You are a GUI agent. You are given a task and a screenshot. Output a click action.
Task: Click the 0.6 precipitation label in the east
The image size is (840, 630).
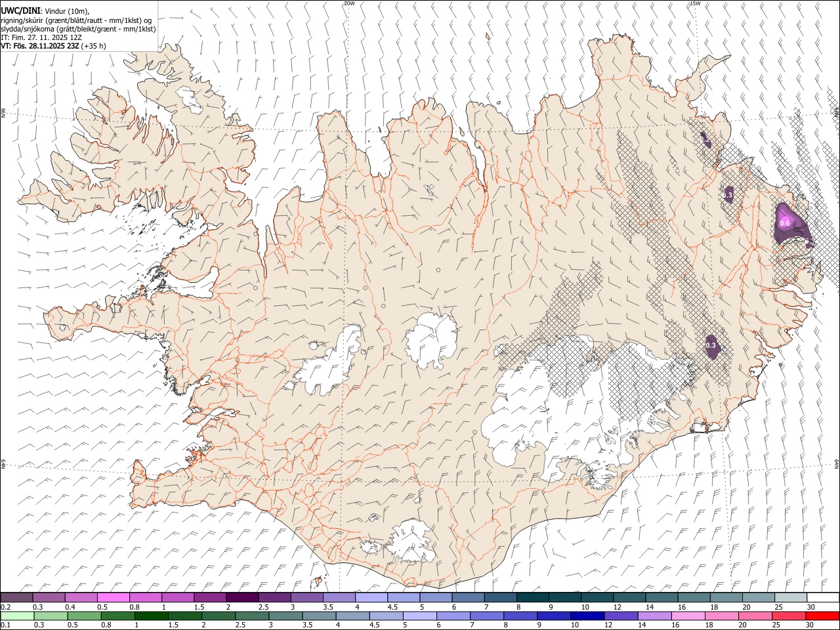point(784,224)
